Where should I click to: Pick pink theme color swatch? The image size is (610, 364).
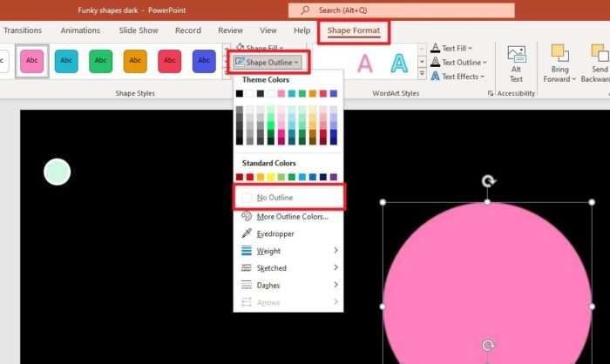[281, 94]
